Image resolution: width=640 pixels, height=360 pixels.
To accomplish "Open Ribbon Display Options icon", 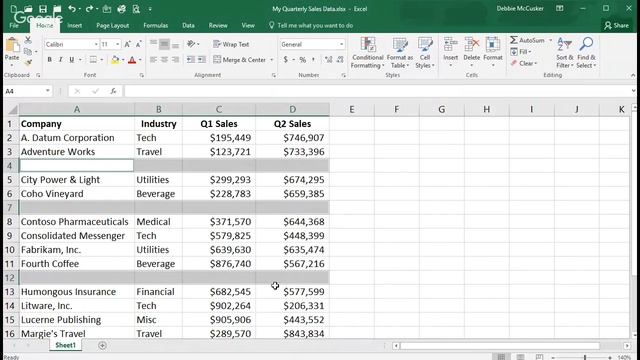I will [560, 9].
